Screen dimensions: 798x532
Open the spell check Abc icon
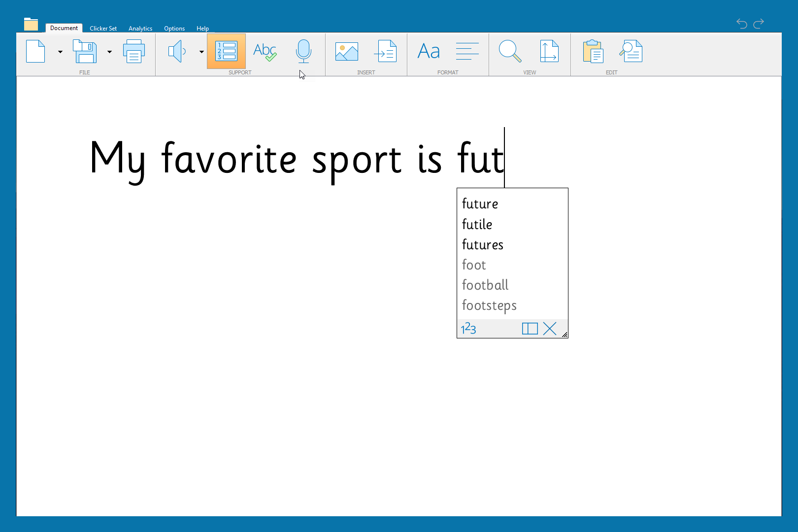[265, 52]
